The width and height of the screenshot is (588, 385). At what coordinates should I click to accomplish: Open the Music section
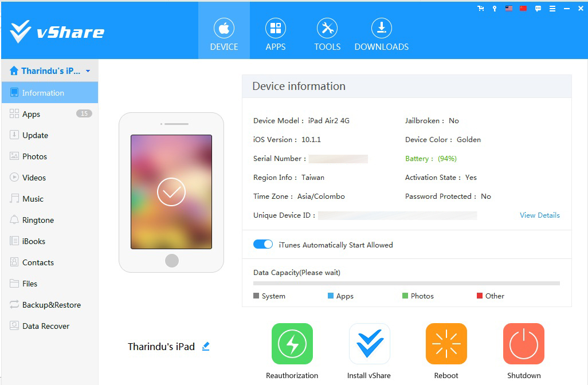[50, 199]
